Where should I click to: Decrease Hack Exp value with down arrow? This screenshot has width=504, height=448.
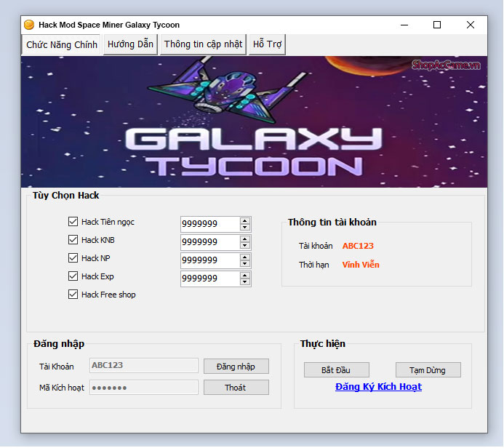point(245,282)
